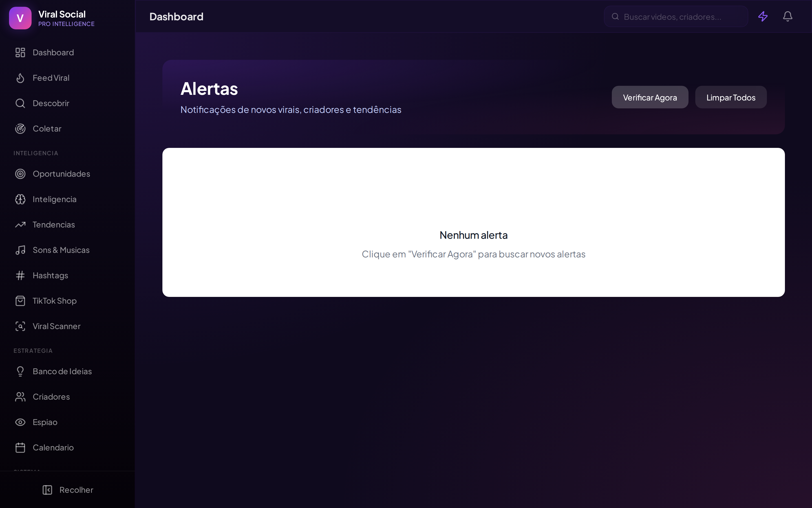Click the TikTok Shop bag icon

click(x=20, y=301)
